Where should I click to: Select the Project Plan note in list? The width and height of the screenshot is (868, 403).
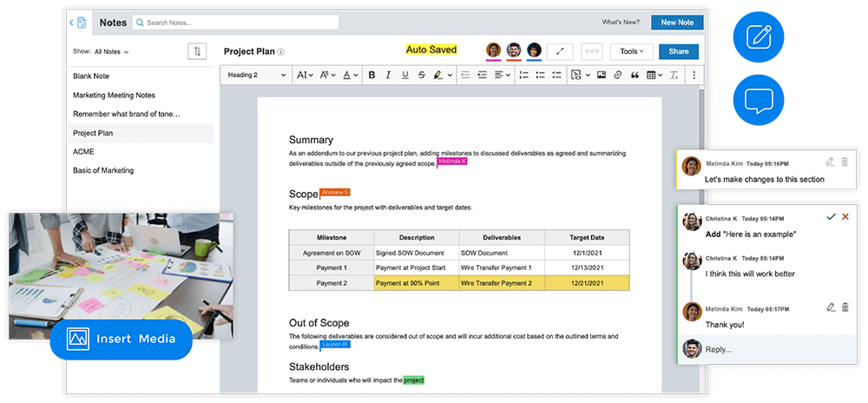[x=141, y=133]
